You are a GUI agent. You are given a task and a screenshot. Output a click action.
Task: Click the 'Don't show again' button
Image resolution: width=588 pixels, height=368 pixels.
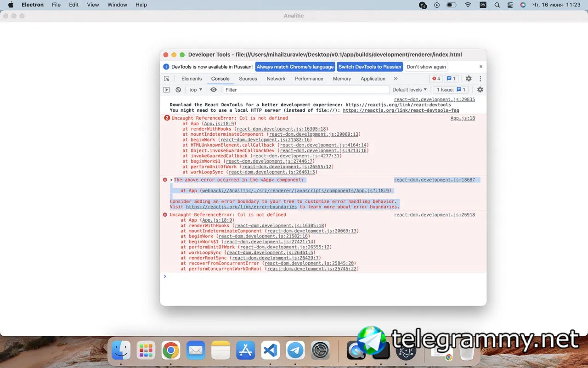[426, 67]
